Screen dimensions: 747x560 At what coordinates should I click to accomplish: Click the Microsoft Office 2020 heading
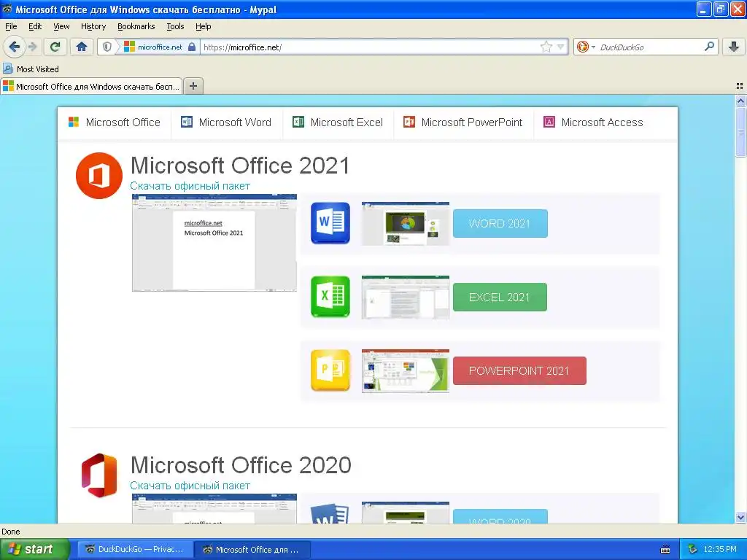point(241,464)
